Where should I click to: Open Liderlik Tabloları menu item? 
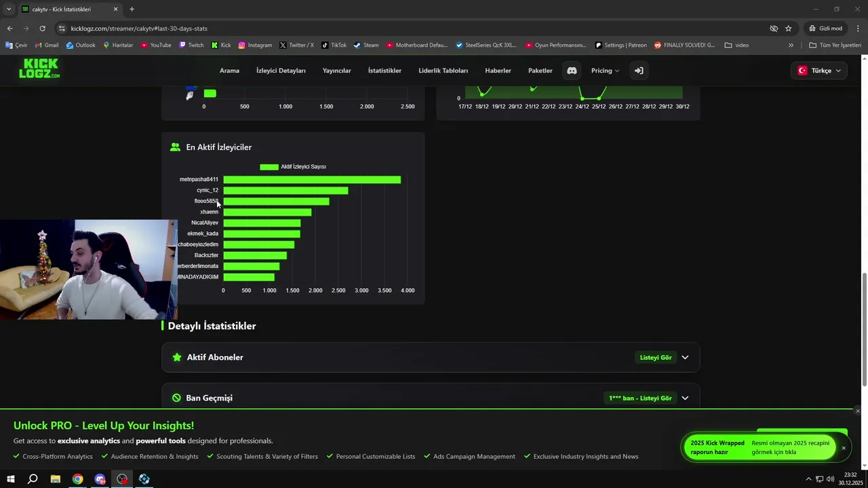click(443, 70)
